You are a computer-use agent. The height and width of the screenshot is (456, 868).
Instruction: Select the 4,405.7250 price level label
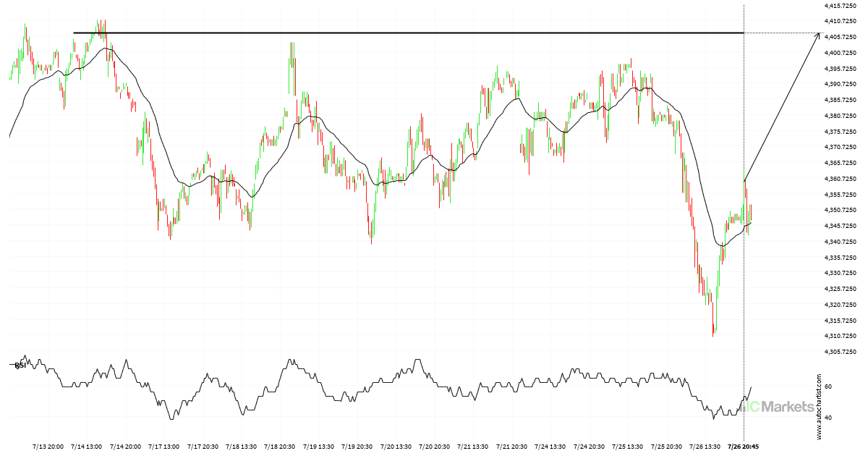(841, 38)
